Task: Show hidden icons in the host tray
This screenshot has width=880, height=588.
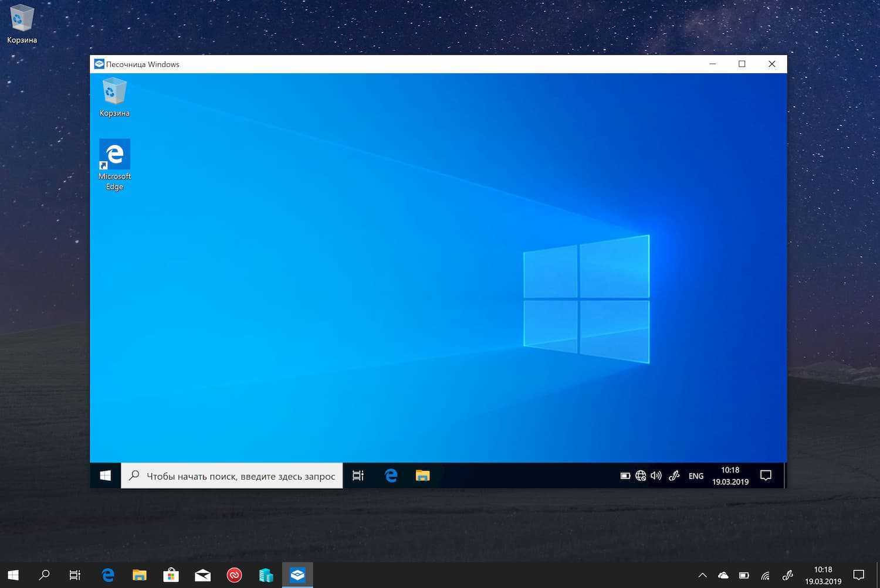Action: [702, 575]
